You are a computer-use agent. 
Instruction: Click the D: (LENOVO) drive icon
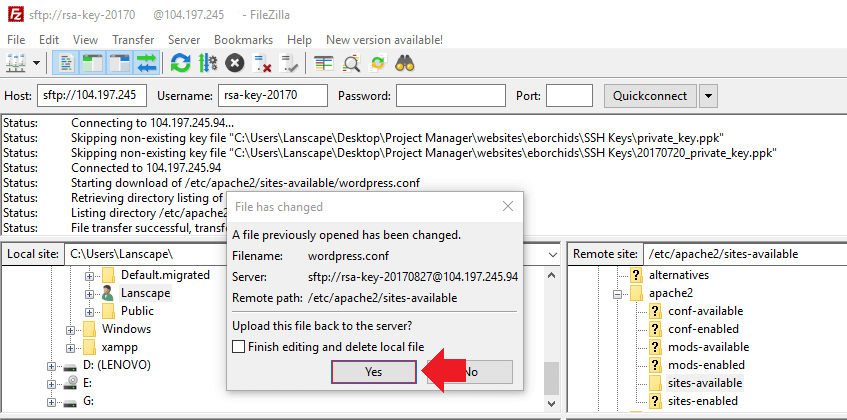click(x=70, y=366)
